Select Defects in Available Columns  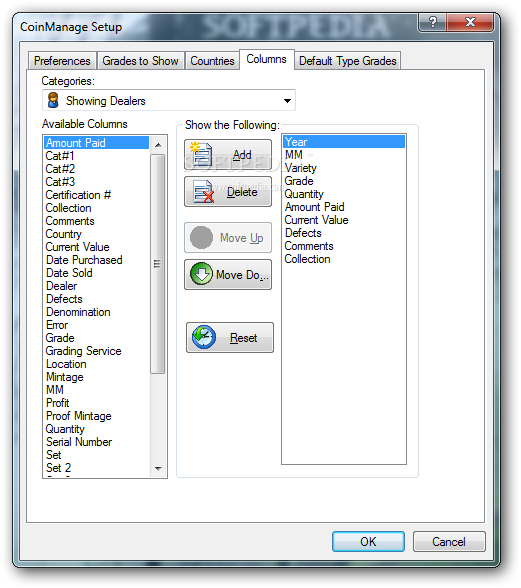click(96, 299)
